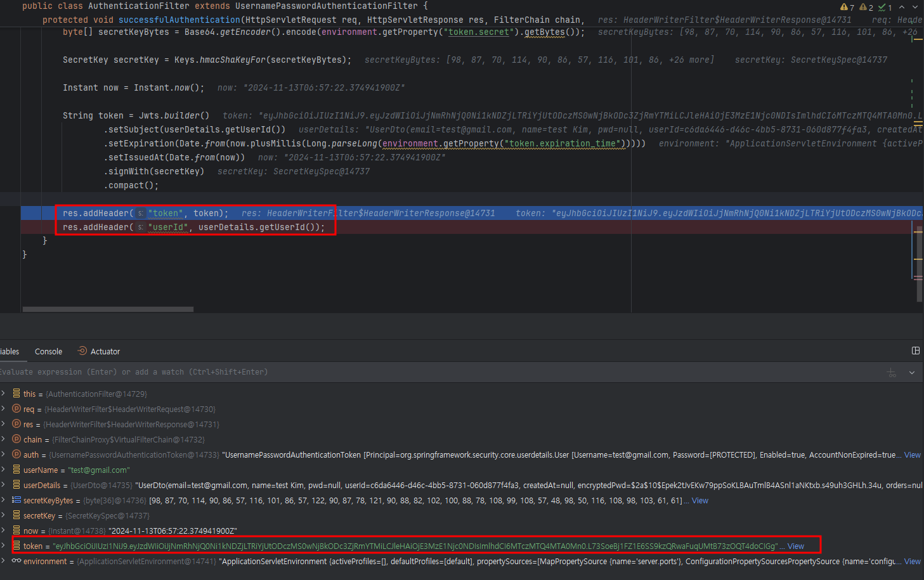Expand the 'this' variable node
The width and height of the screenshot is (924, 580).
(x=3, y=394)
